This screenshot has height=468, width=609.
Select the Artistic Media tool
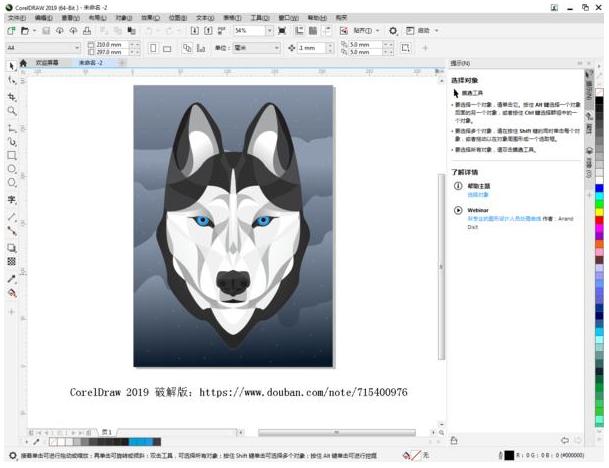click(12, 142)
